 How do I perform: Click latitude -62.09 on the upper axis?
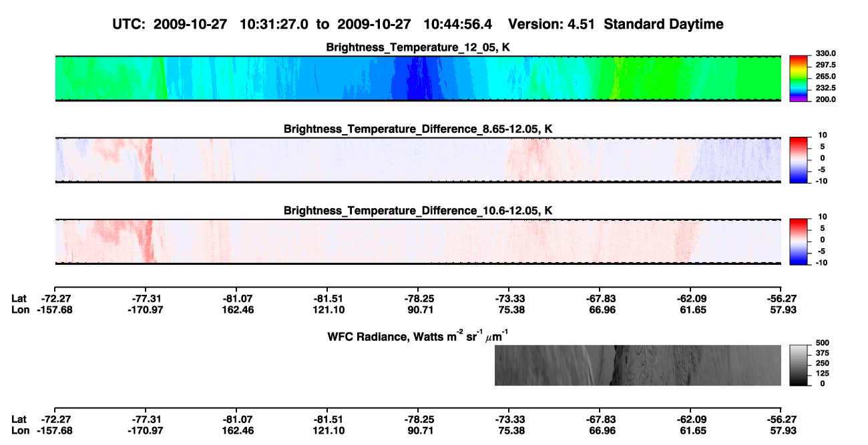coord(691,299)
